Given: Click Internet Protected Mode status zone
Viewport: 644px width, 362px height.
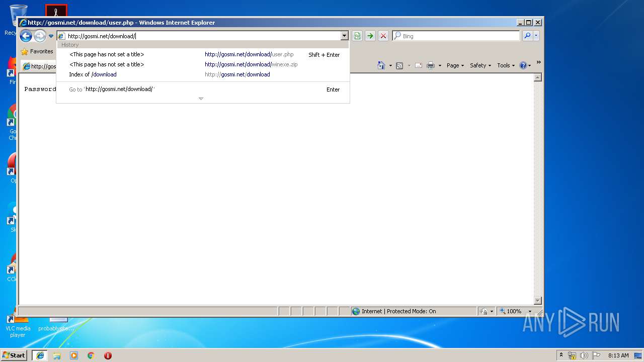Looking at the screenshot, I should coord(414,311).
